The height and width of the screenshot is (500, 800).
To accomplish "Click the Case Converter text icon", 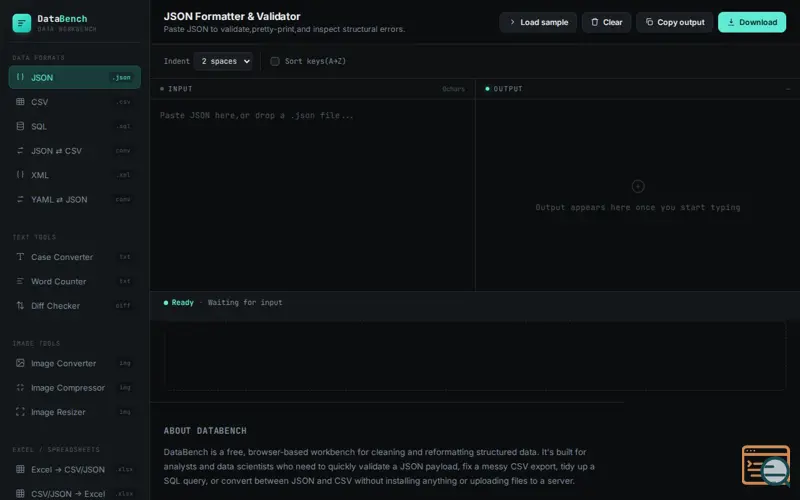I will (x=20, y=257).
